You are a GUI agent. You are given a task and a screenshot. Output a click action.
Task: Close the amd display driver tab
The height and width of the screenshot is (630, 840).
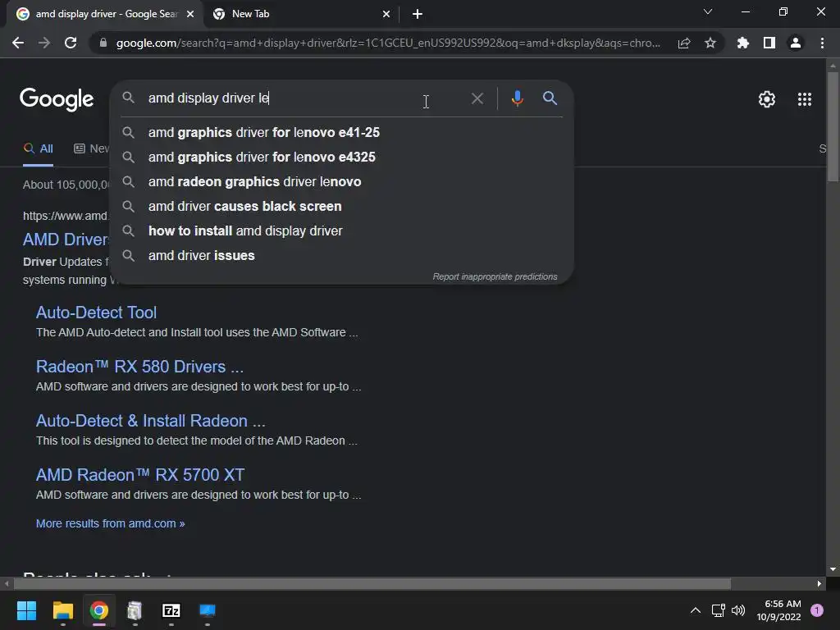tap(190, 15)
